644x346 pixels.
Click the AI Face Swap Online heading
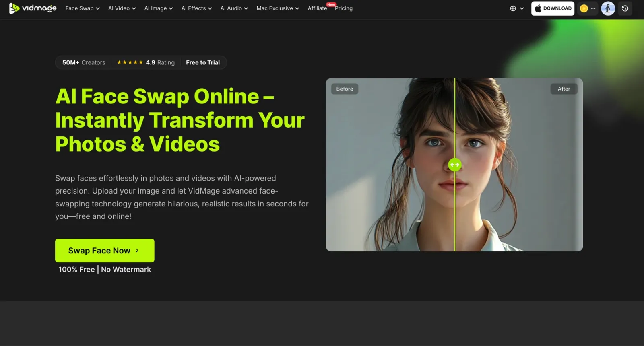pos(180,120)
